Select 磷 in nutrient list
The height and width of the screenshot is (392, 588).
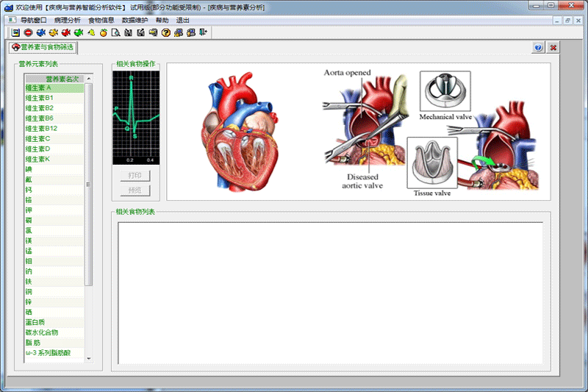(54, 220)
